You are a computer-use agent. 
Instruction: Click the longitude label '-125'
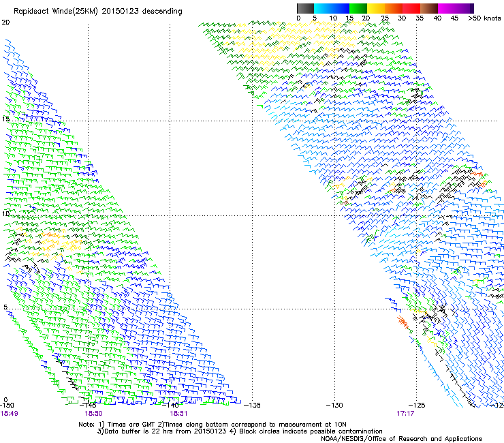[x=417, y=405]
